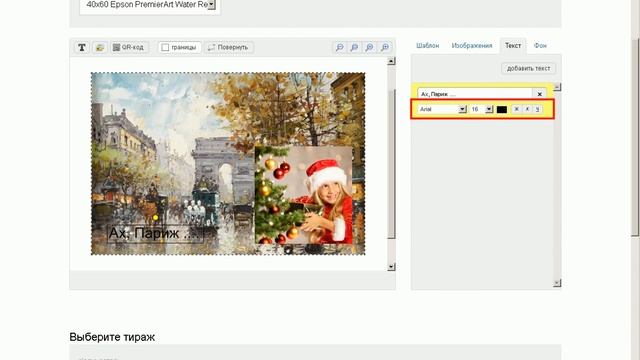Toggle bold Ж formatting

coord(516,109)
